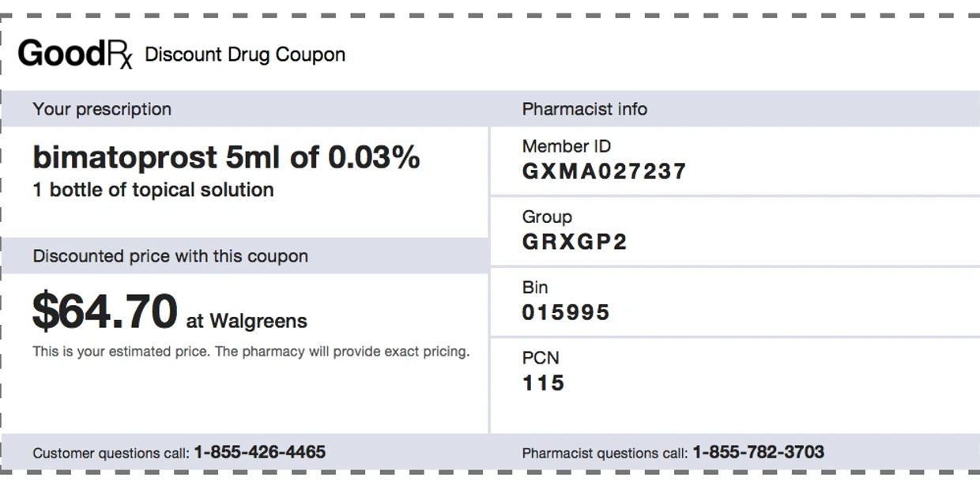Click the customer questions phone number 1-855-426-4465
Screen dimensions: 980x490
[259, 452]
